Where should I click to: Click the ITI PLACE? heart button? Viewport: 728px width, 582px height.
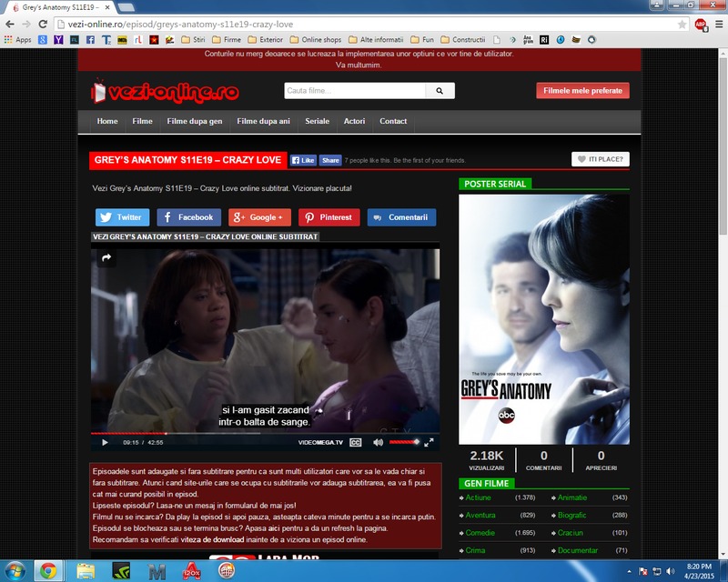point(601,159)
